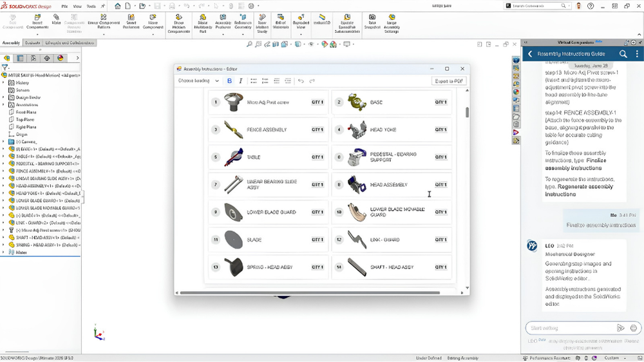The image size is (644, 362).
Task: Click the New document icon
Action: (128, 6)
